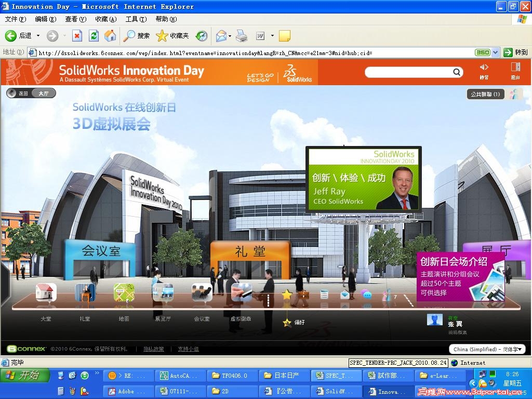The height and width of the screenshot is (399, 532).
Task: Open the 查看(V) menu
Action: (76, 19)
